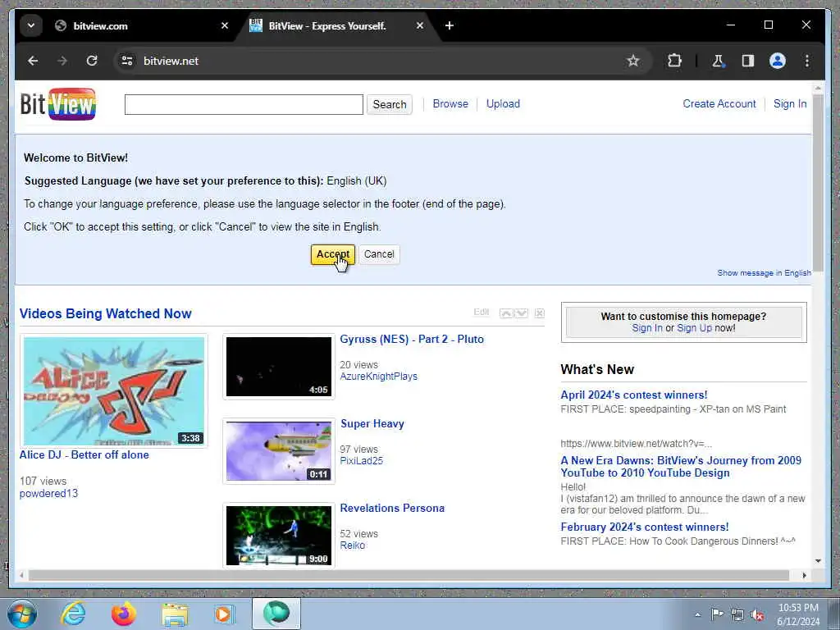Click the BitView logo

coord(58,104)
